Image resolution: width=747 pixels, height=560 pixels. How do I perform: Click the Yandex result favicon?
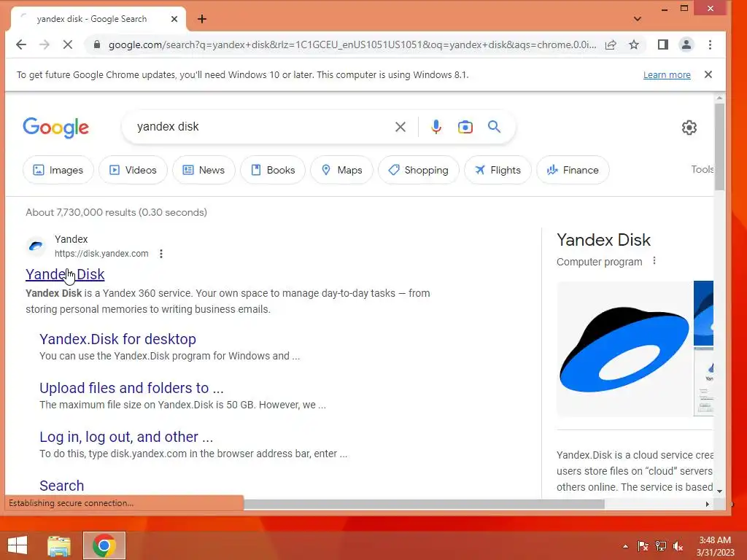(36, 246)
